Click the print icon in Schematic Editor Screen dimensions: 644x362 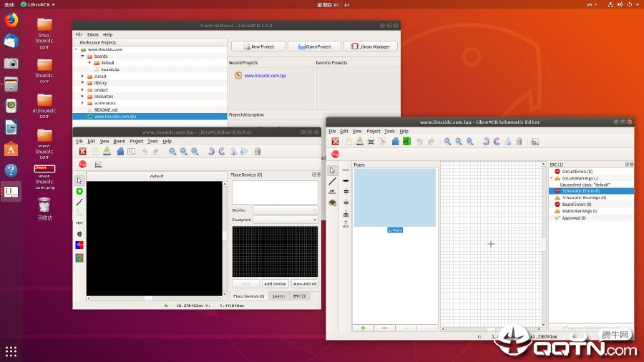pyautogui.click(x=371, y=142)
